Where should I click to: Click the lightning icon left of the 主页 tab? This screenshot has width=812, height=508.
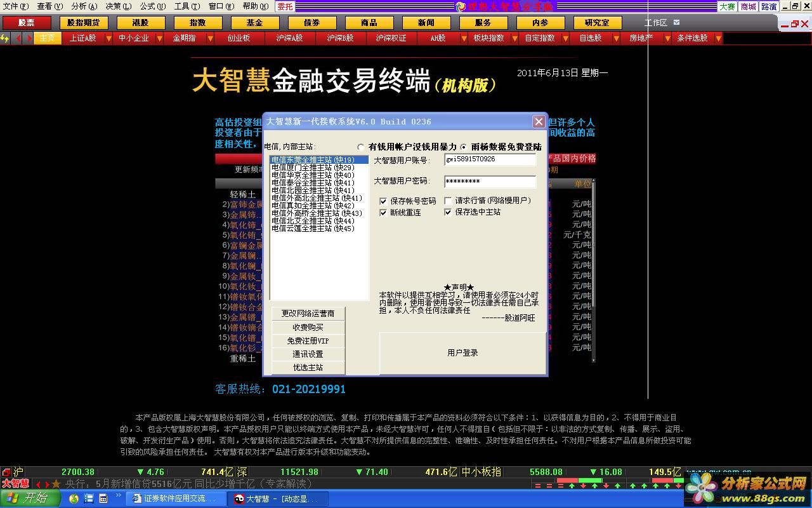tap(5, 38)
